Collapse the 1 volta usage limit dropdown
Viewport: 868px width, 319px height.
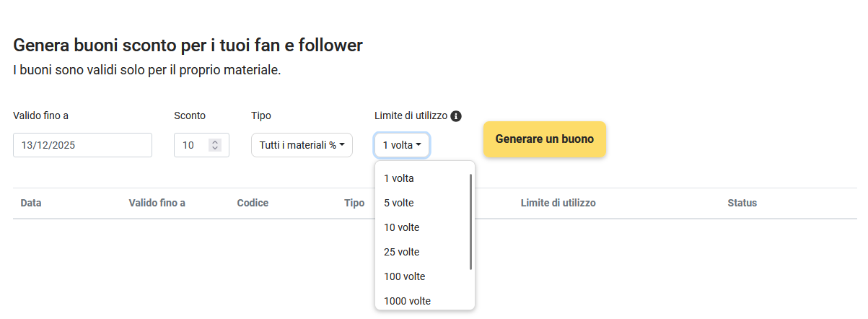coord(402,145)
